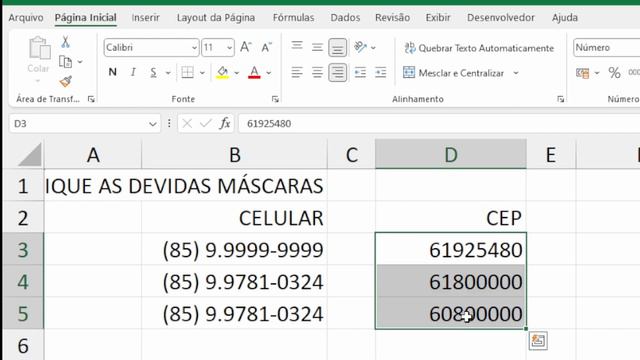Toggle bold formatting (N)
The width and height of the screenshot is (640, 360).
coord(113,72)
